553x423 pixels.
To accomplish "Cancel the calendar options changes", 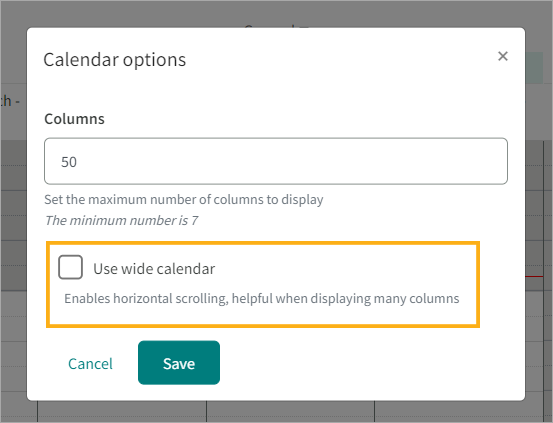I will coord(90,364).
